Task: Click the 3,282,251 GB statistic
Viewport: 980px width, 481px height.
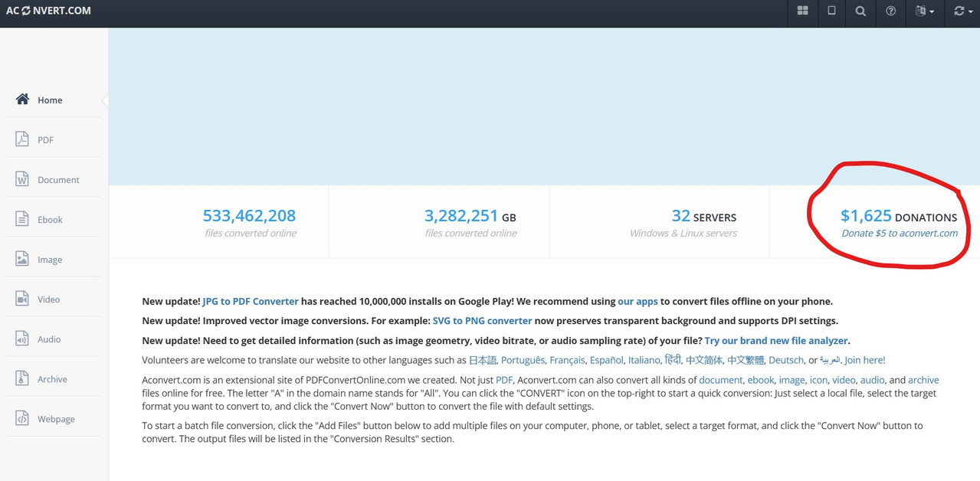Action: (470, 216)
